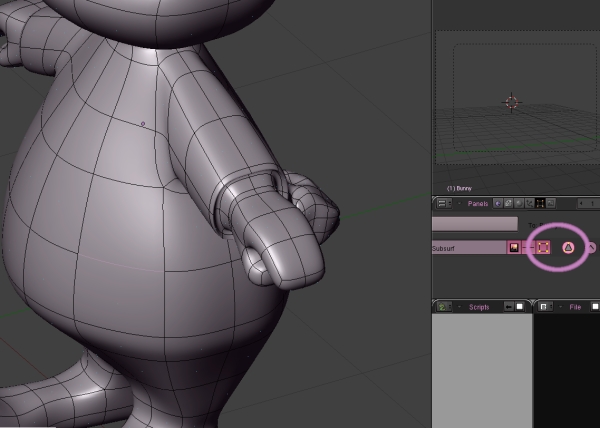Switch to the Logic context icon
Viewport: 600px width, 428px height.
pyautogui.click(x=498, y=203)
